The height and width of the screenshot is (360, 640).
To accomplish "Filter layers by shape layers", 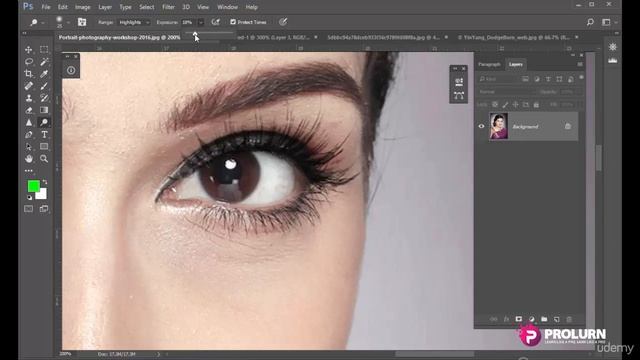I will pos(559,79).
